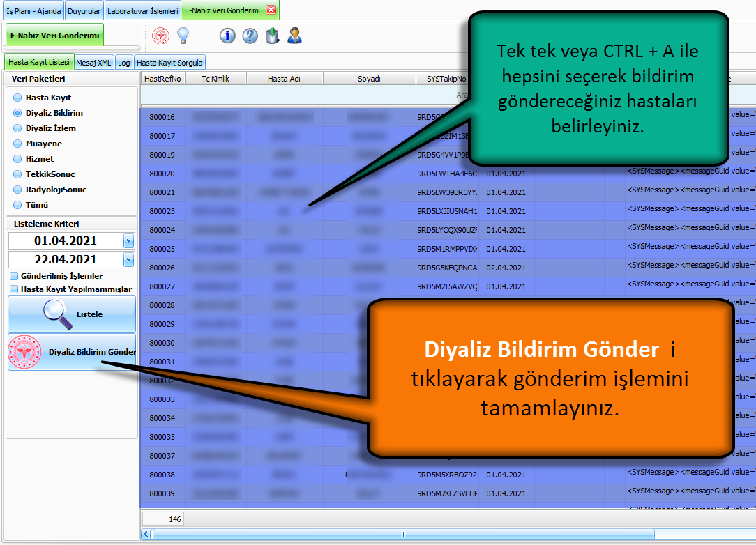The width and height of the screenshot is (756, 545).
Task: Click tracking number 9RD5M2I5AWZVQ cell
Action: [x=448, y=286]
